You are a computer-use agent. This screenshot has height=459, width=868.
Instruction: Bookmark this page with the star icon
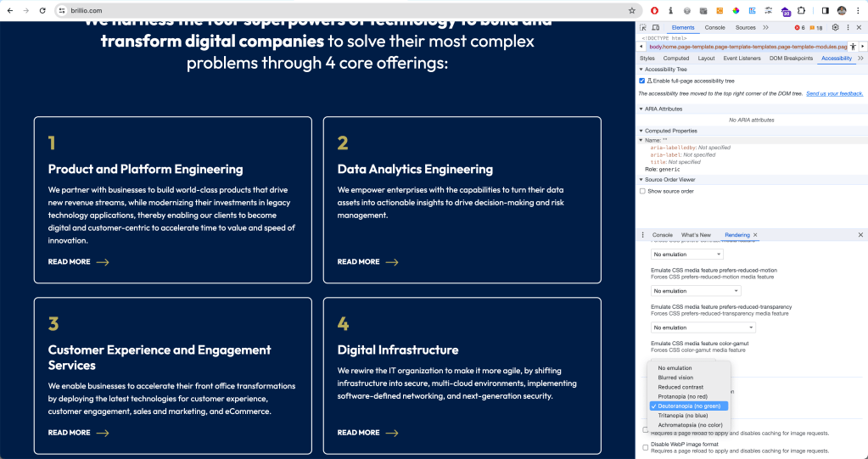tap(631, 10)
